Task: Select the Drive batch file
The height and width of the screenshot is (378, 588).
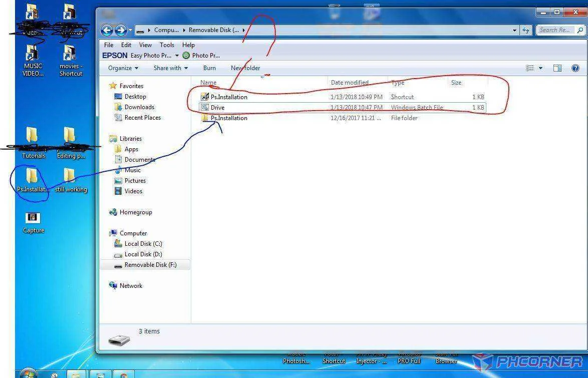Action: coord(343,108)
